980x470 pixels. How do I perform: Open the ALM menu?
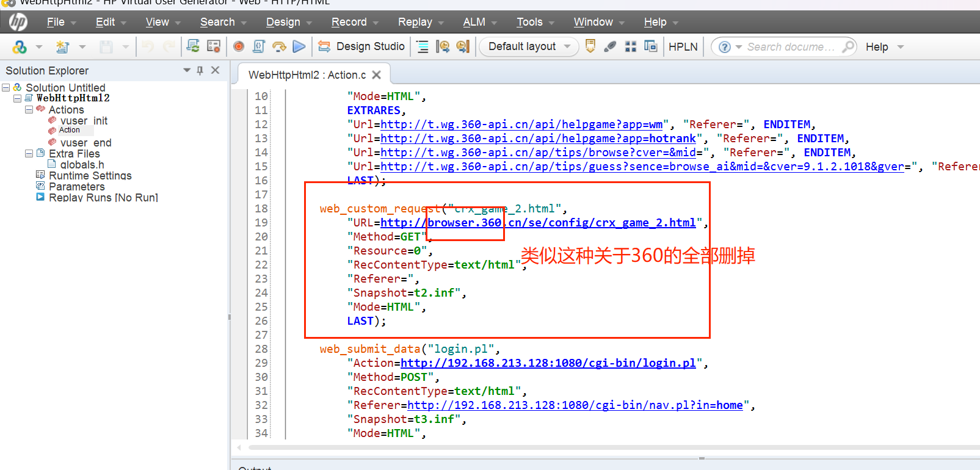point(480,22)
